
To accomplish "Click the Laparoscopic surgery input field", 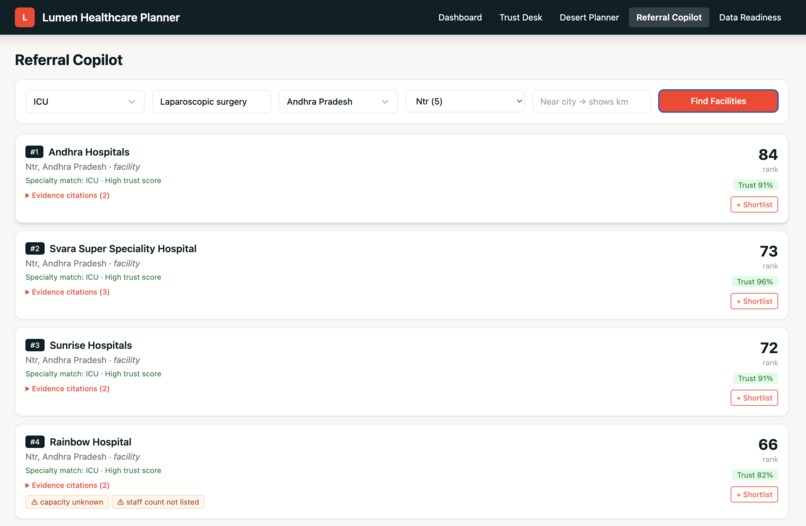I will coord(211,102).
